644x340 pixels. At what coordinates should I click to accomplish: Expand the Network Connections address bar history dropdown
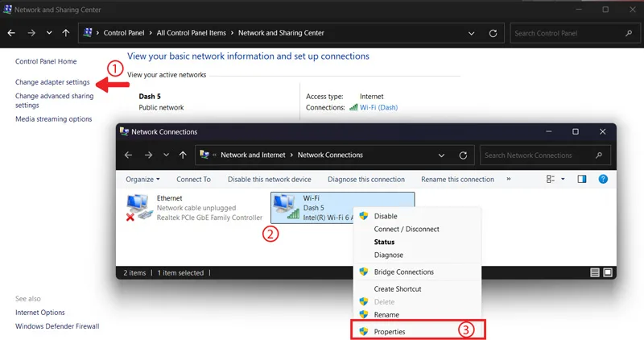click(x=441, y=155)
